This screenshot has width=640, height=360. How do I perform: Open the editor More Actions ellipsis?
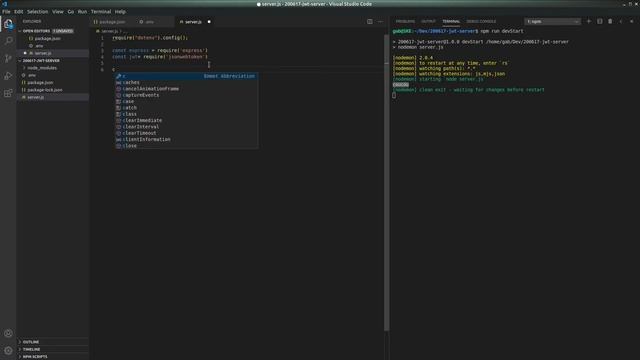pos(380,22)
